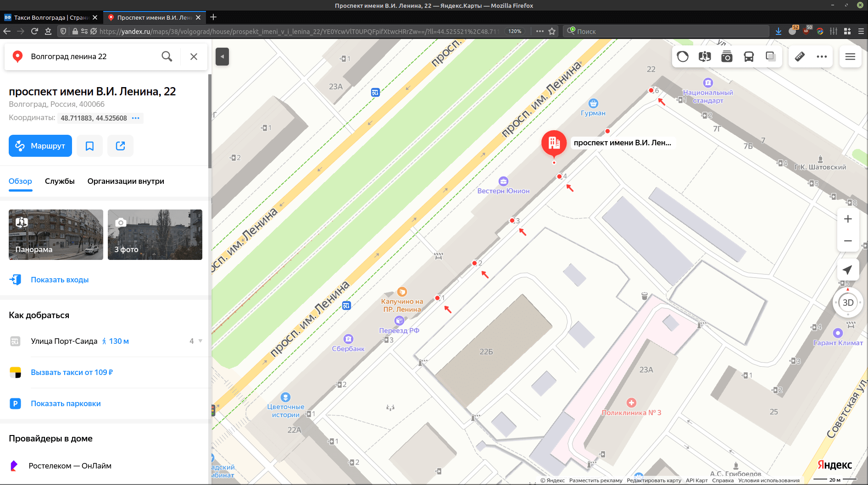This screenshot has width=868, height=485.
Task: Zoom out on the map
Action: tap(848, 241)
